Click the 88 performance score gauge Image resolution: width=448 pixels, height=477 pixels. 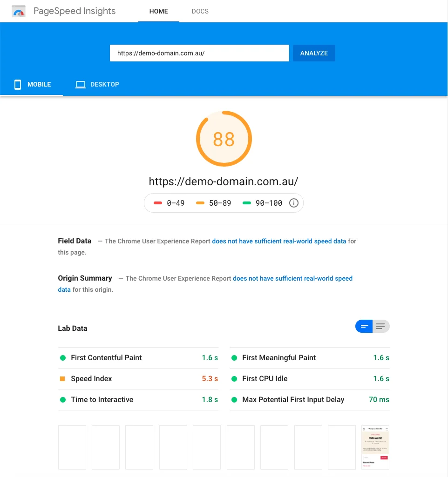pyautogui.click(x=224, y=139)
